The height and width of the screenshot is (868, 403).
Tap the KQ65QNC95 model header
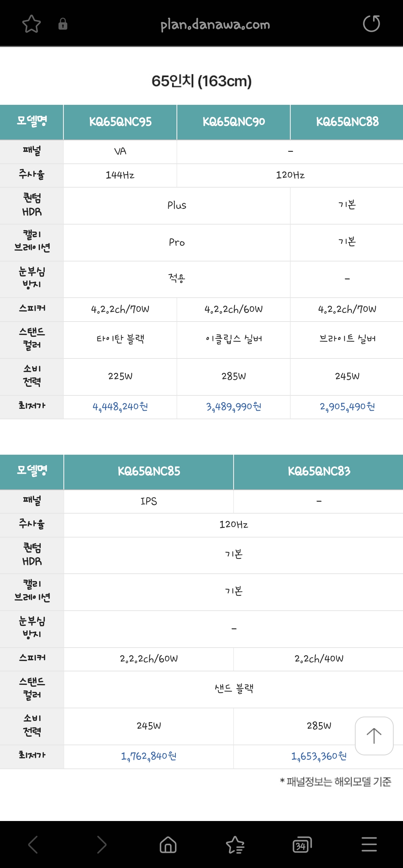coord(120,122)
